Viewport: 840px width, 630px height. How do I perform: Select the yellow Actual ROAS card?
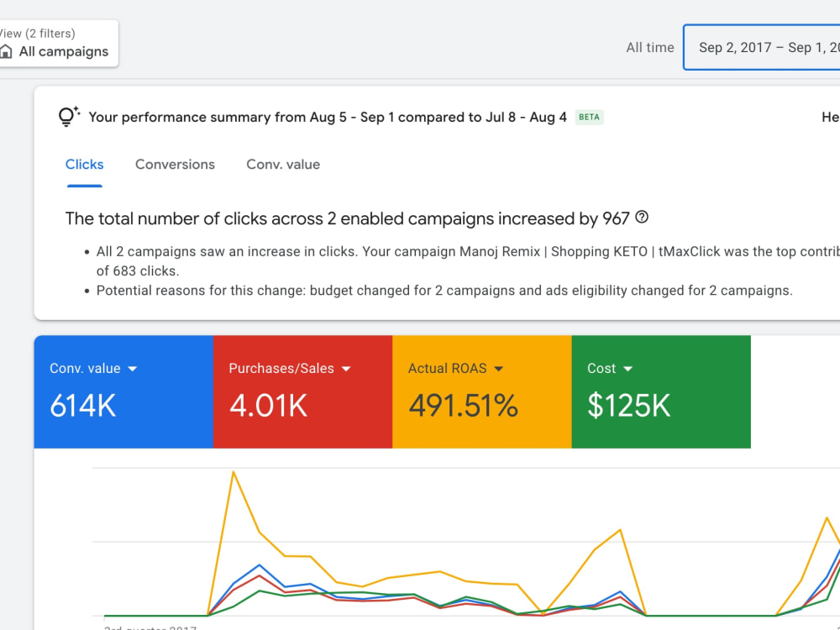pyautogui.click(x=482, y=391)
